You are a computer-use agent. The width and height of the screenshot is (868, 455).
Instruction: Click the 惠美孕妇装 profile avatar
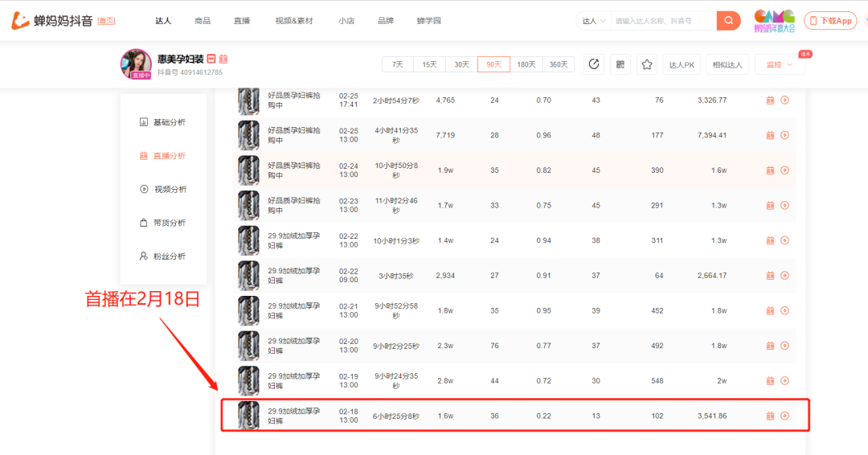[x=136, y=64]
